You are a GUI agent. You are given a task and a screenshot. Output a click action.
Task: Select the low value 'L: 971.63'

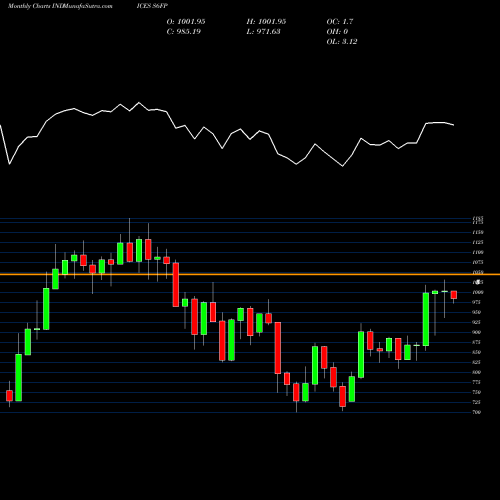[x=263, y=32]
